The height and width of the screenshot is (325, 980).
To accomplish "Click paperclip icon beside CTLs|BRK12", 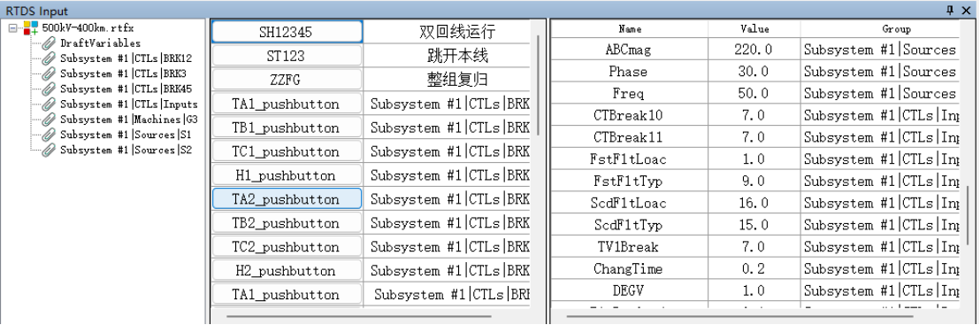I will 49,58.
